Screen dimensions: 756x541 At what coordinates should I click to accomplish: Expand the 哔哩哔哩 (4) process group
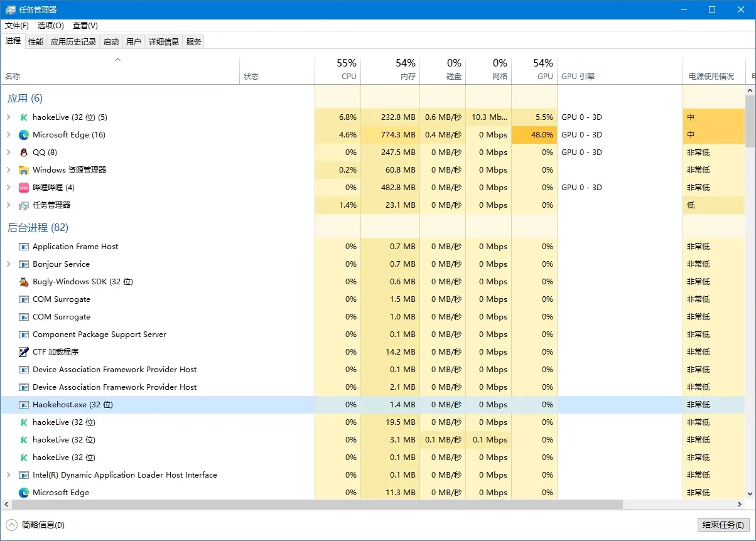[8, 188]
